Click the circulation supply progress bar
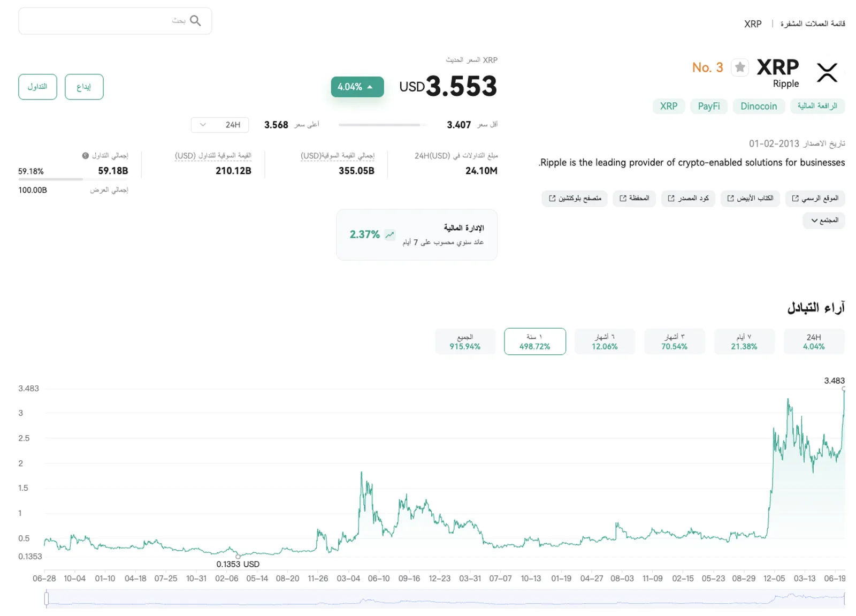Screen dimensions: 856x616 click(73, 179)
